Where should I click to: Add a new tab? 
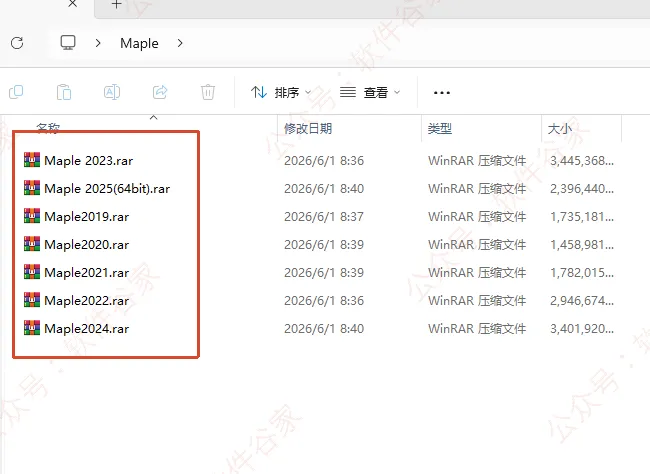(x=117, y=4)
